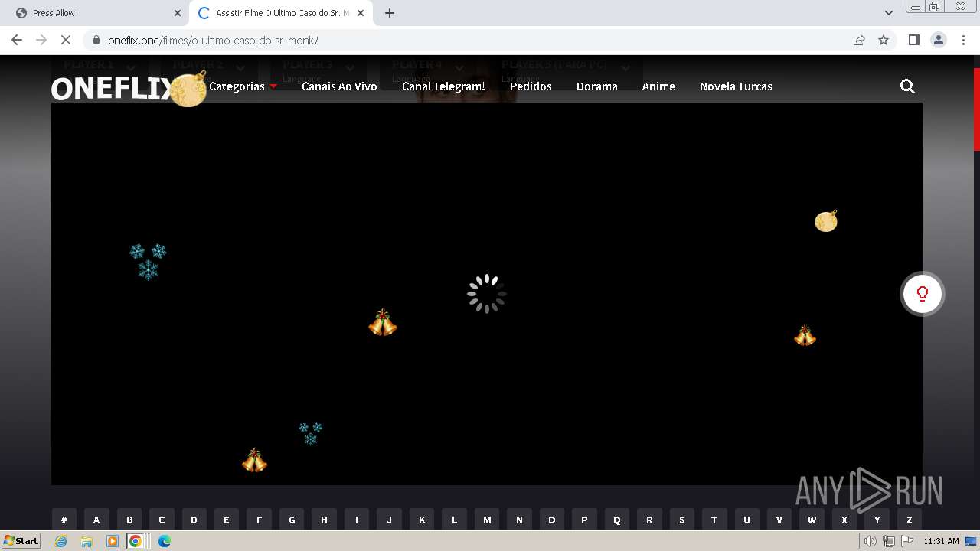Open File Explorer from taskbar

tap(87, 541)
